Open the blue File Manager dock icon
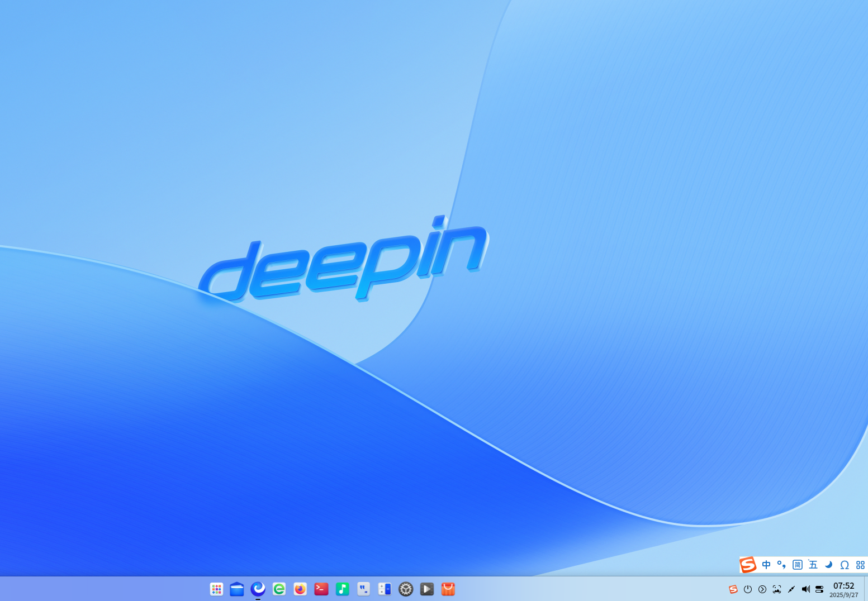 237,589
